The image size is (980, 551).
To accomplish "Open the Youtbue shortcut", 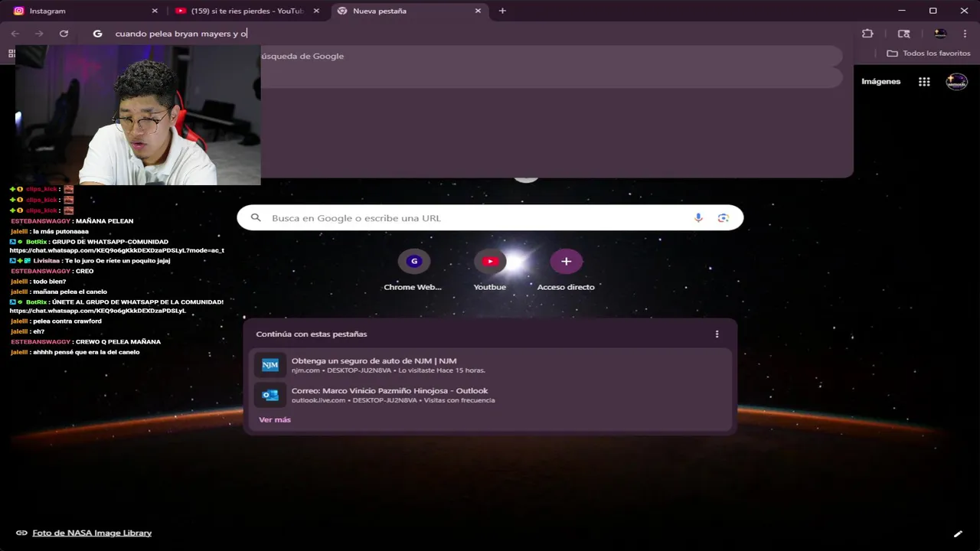I will (490, 270).
